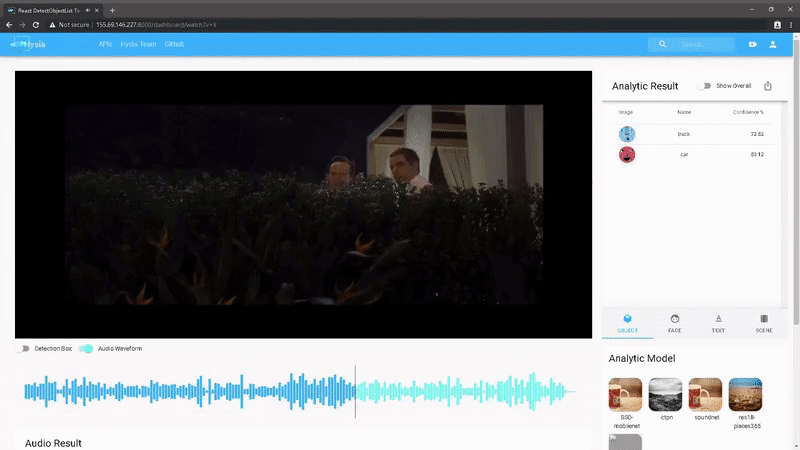The width and height of the screenshot is (800, 450).
Task: Click the video player frame
Action: 304,204
